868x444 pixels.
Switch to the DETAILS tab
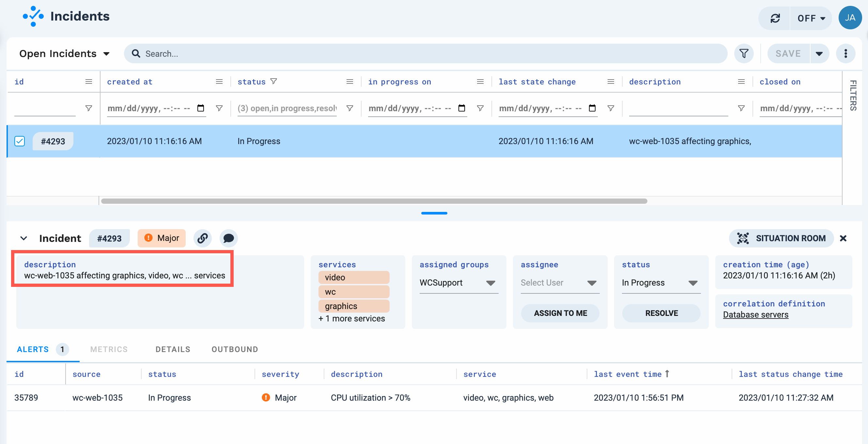coord(173,349)
